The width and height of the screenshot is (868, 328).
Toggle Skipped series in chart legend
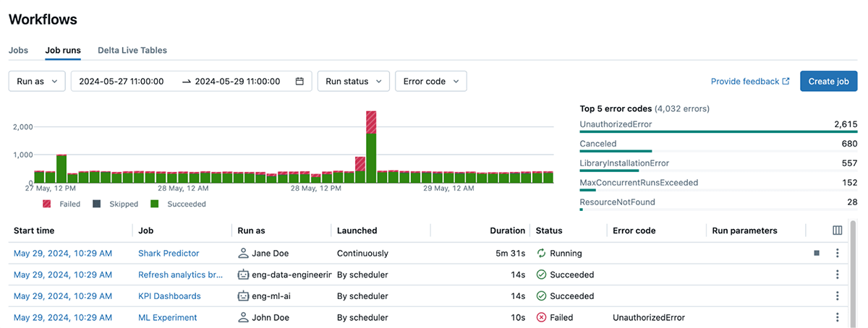(115, 204)
